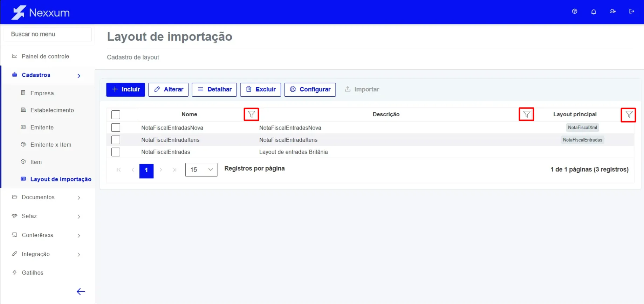Click the NotaFiscalXml layout tag
644x304 pixels.
(582, 127)
